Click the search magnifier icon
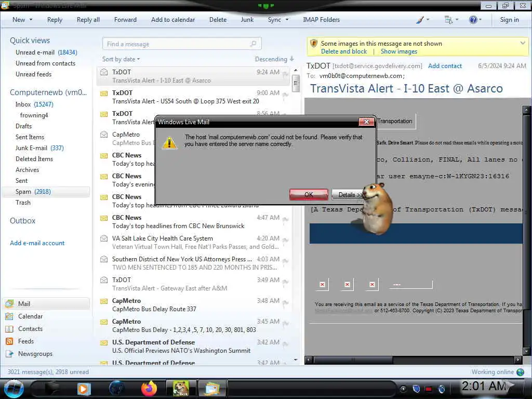532x399 pixels. point(253,44)
